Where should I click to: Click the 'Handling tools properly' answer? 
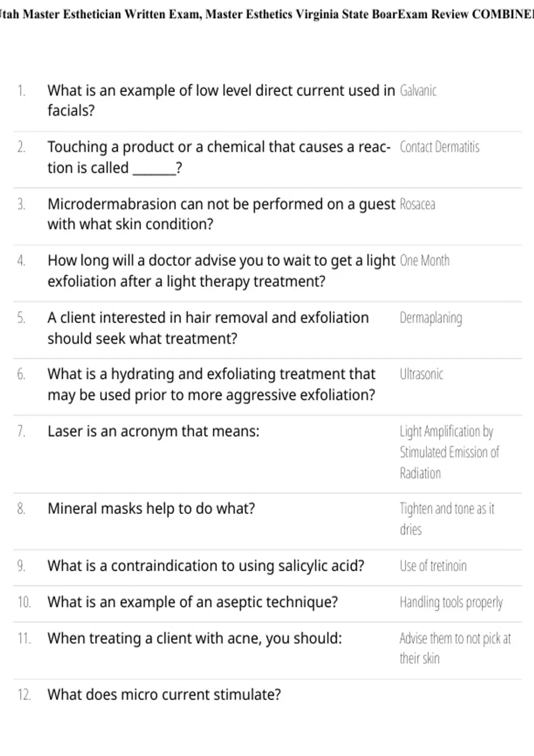point(451,603)
